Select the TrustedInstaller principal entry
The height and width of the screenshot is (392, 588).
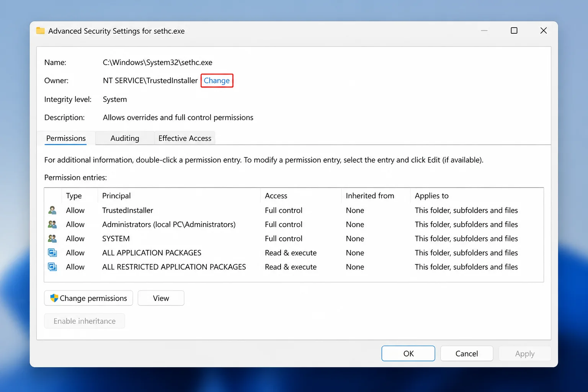(x=127, y=210)
